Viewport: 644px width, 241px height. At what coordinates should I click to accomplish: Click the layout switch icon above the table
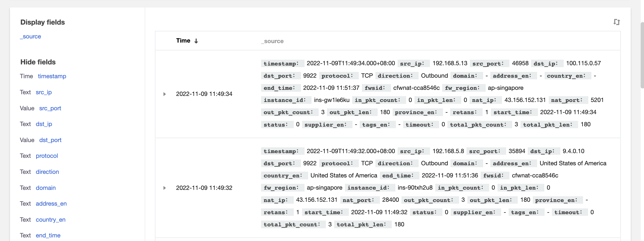click(x=616, y=22)
